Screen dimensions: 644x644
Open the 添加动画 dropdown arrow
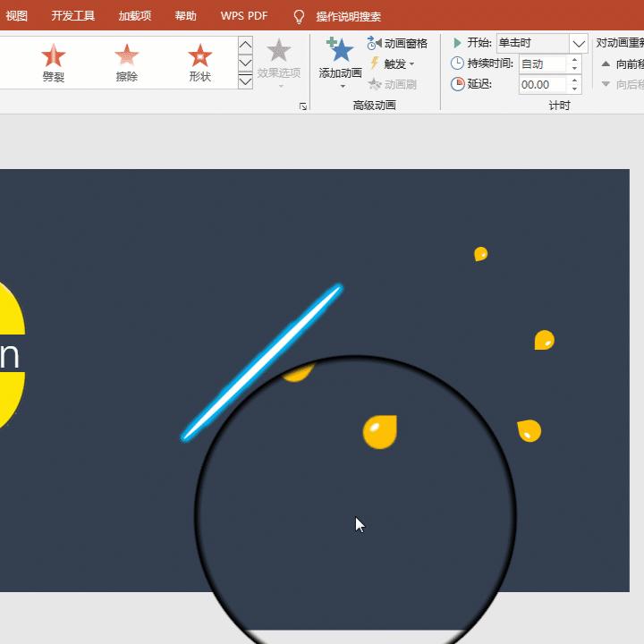(343, 87)
